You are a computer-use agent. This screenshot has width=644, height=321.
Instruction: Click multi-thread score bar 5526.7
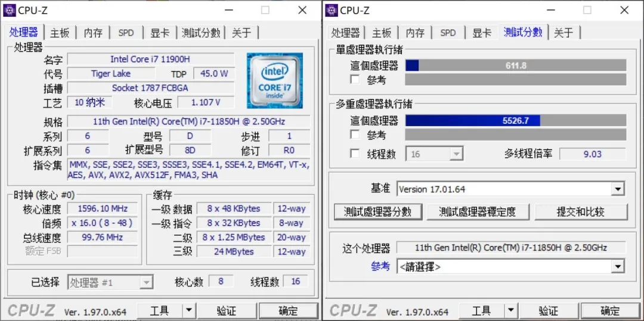pyautogui.click(x=516, y=120)
